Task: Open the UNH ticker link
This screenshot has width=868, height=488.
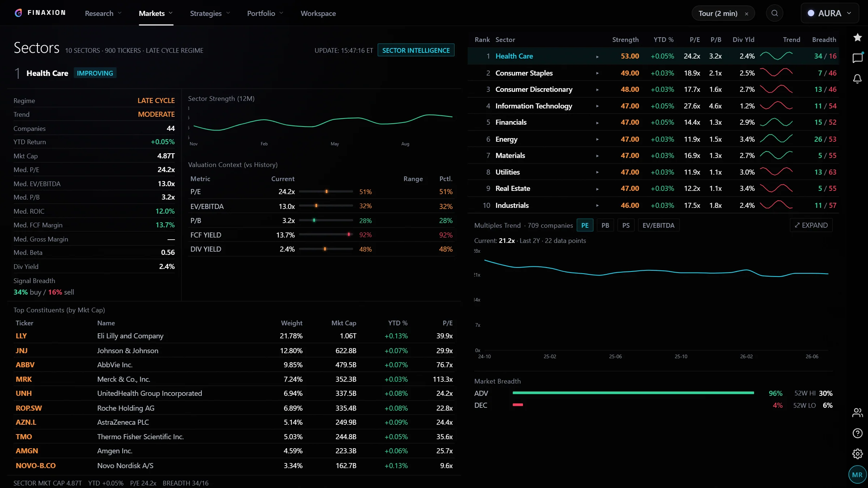Action: 24,393
